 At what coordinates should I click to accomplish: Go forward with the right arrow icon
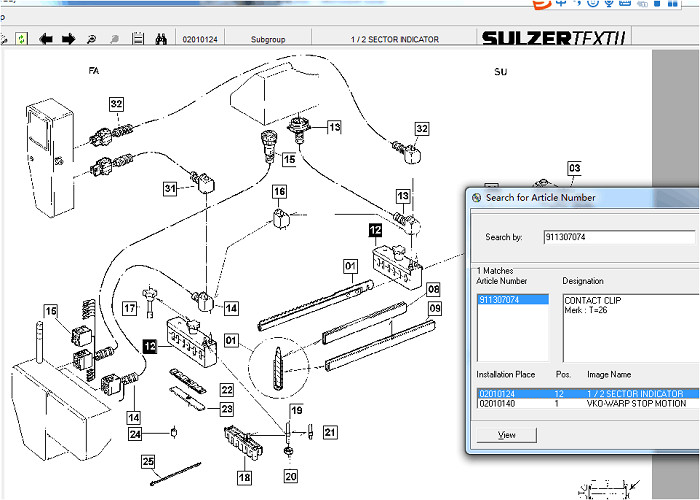(x=68, y=39)
